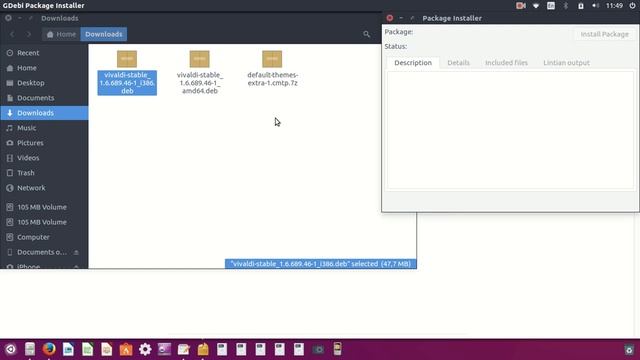This screenshot has height=360, width=640.
Task: Browse Network in the sidebar
Action: tap(44, 188)
